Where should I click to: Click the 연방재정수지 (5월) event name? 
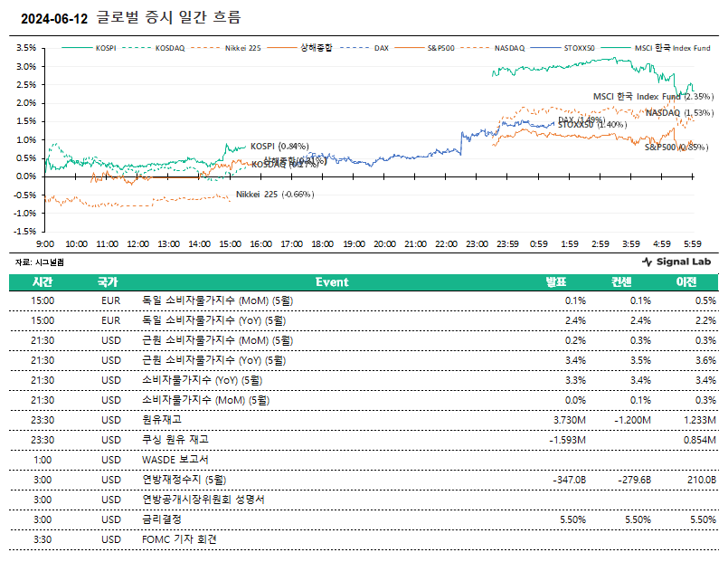click(184, 480)
